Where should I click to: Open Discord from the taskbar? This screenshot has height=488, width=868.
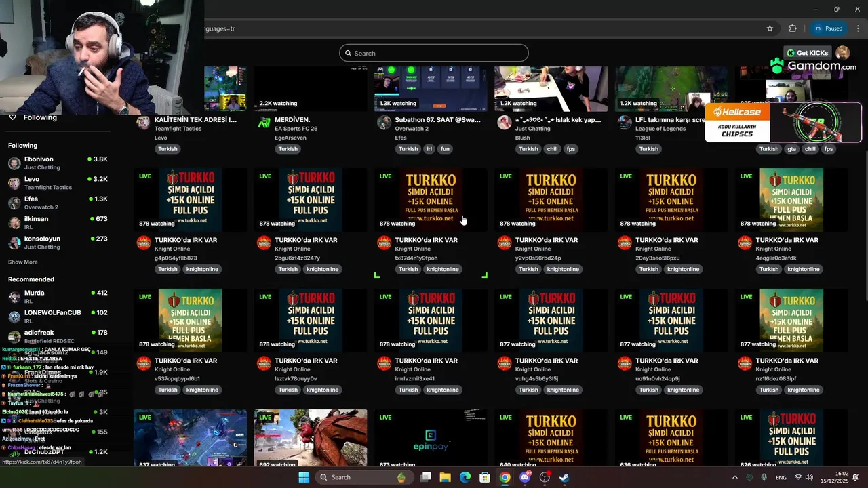525,477
